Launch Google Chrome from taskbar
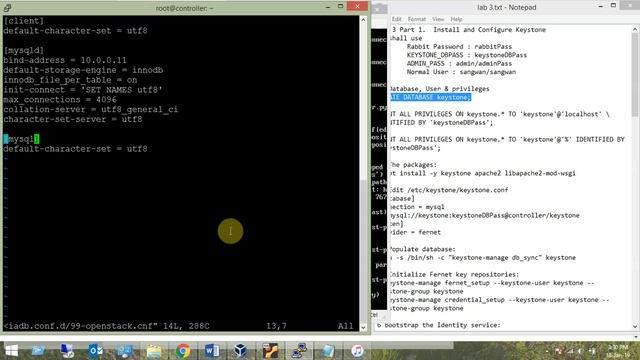This screenshot has height=360, width=640. click(183, 351)
